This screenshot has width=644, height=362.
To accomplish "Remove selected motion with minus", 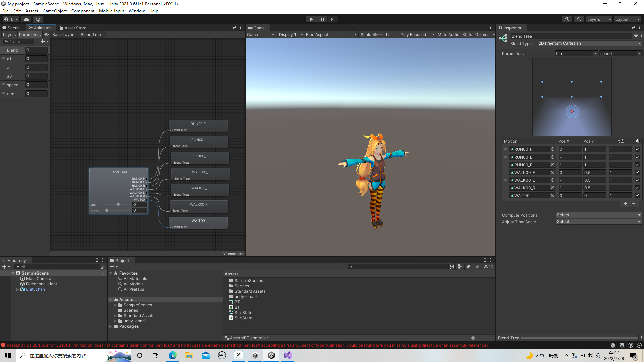I will click(x=634, y=204).
